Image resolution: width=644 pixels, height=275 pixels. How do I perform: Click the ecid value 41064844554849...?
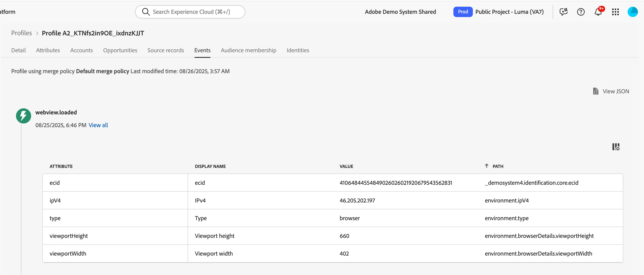tap(395, 183)
